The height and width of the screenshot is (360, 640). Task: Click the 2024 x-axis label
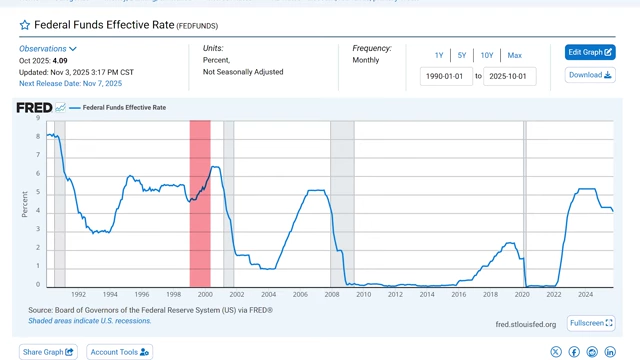pos(585,294)
